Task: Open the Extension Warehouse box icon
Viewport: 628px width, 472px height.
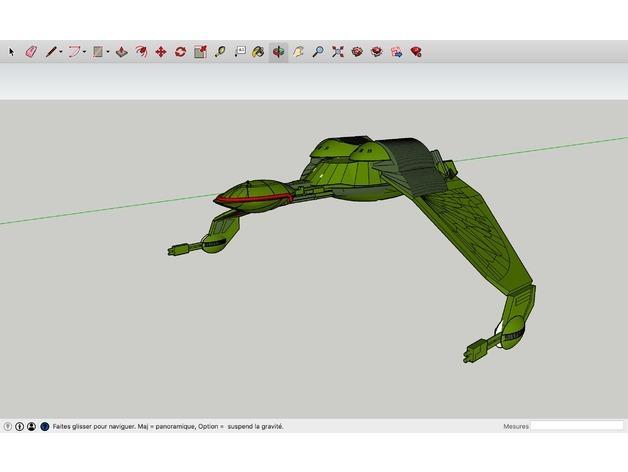Action: point(377,52)
